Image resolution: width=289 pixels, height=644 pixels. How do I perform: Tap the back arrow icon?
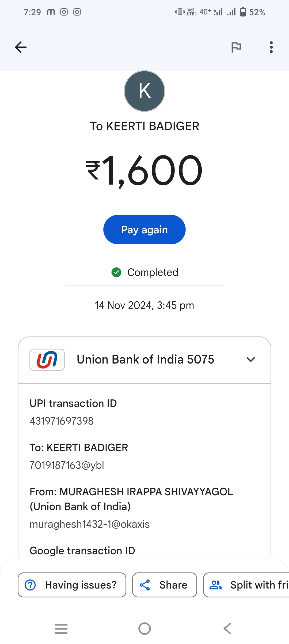pos(21,47)
